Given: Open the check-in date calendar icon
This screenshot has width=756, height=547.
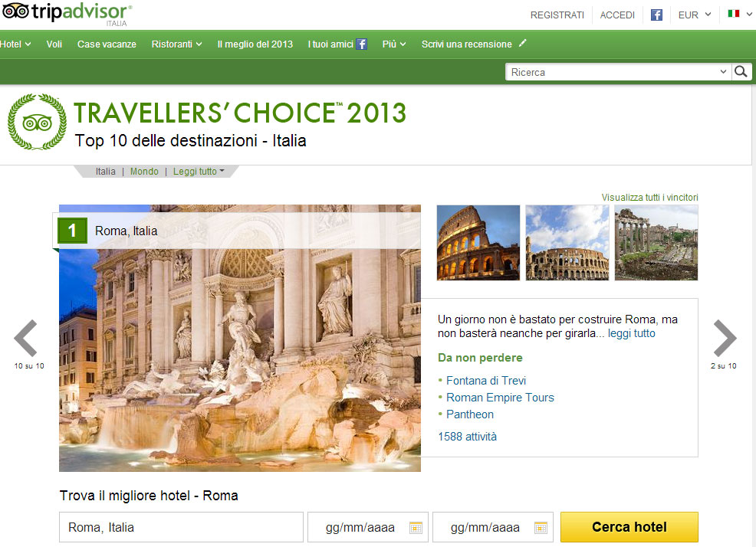Looking at the screenshot, I should point(416,528).
